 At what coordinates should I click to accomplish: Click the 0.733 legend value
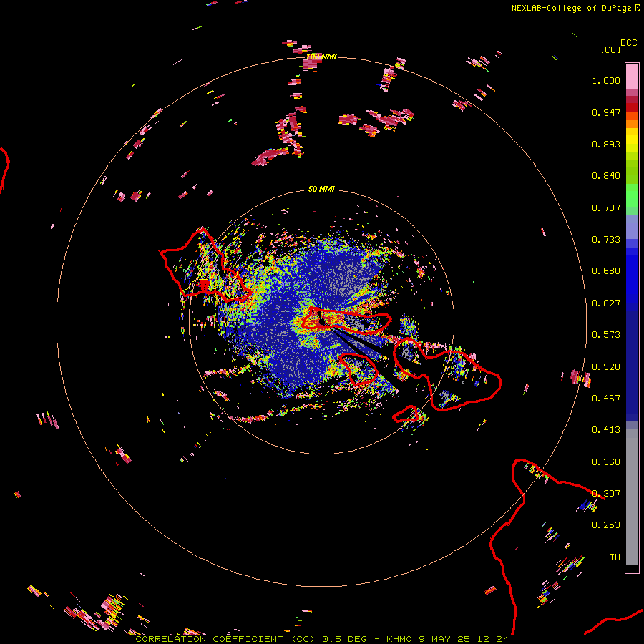(x=606, y=240)
